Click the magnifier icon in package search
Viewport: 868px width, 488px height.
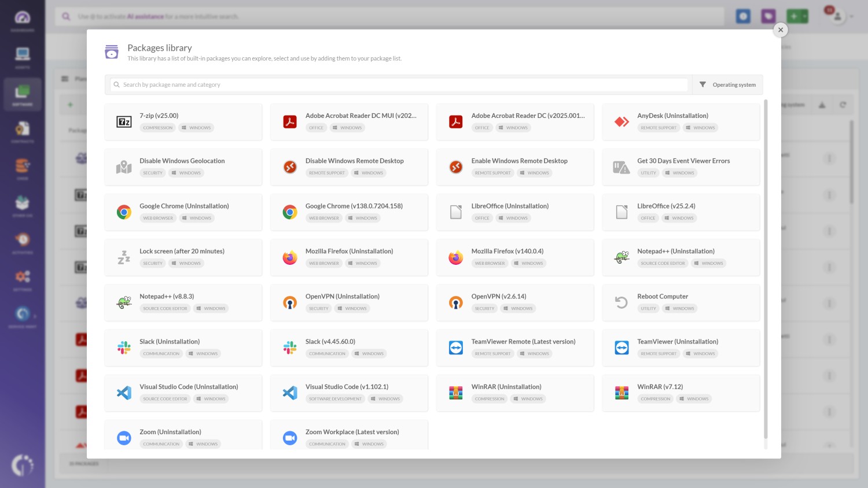[x=117, y=84]
